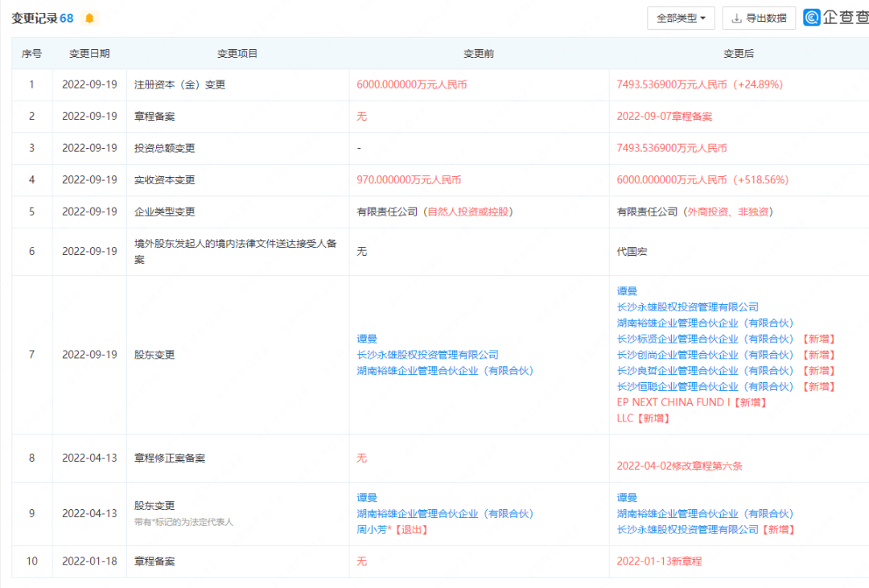869x588 pixels.
Task: Click 章程修正案备案 in row 8
Action: (170, 458)
